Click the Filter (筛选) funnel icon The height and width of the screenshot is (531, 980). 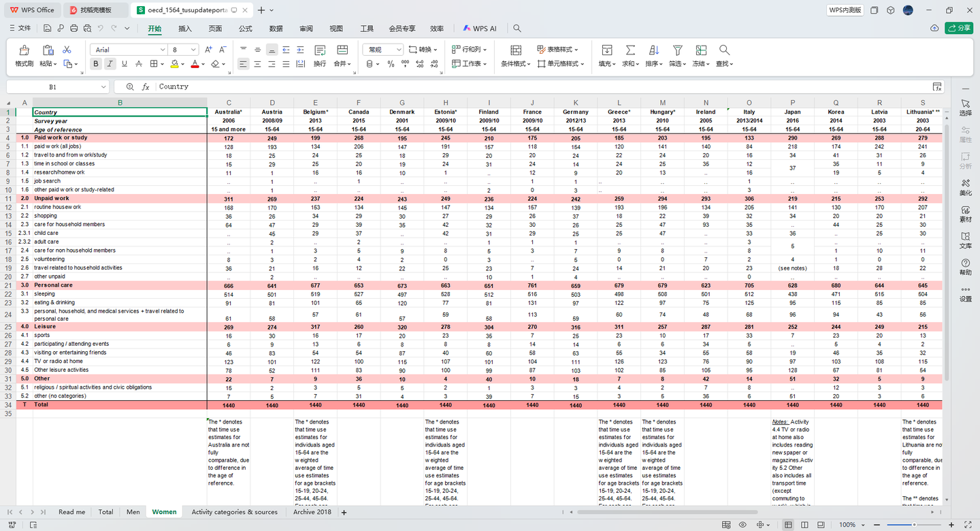pyautogui.click(x=677, y=50)
